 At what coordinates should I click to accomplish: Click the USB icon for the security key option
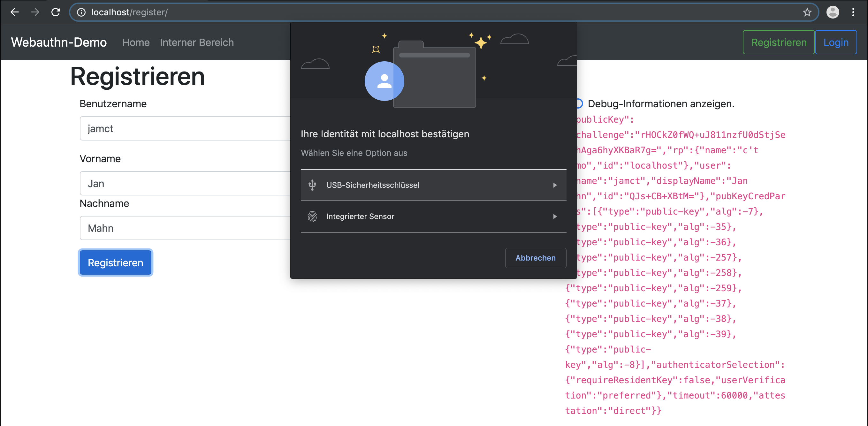[312, 185]
